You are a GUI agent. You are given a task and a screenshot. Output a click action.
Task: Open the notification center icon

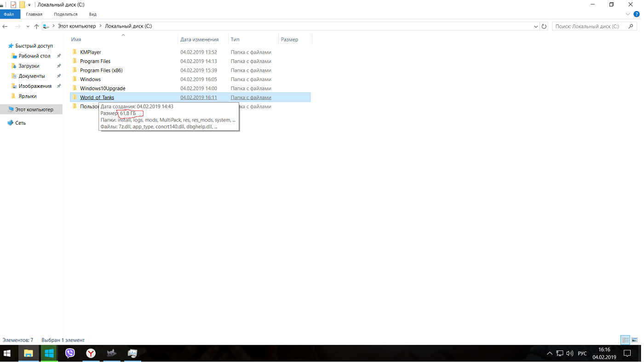627,353
